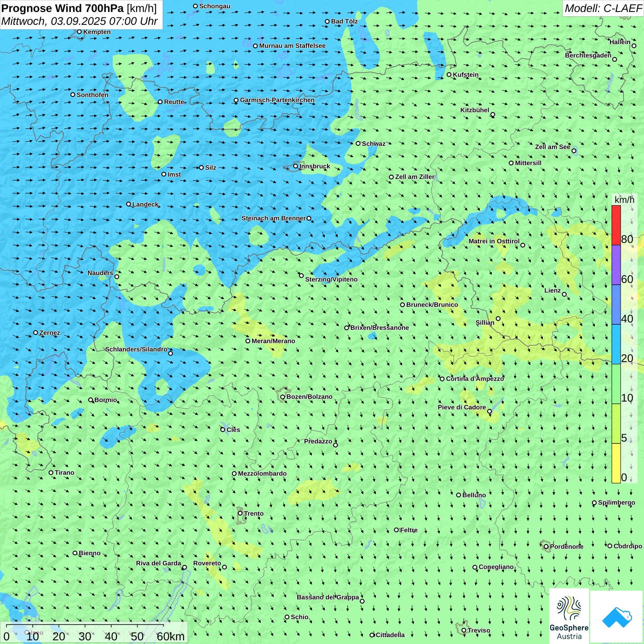The width and height of the screenshot is (644, 644).
Task: Click the 'Meran/Merano' map label
Action: pos(273,341)
